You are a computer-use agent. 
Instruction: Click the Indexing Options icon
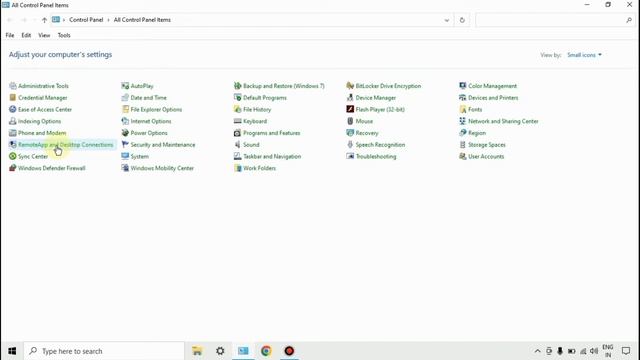(13, 121)
